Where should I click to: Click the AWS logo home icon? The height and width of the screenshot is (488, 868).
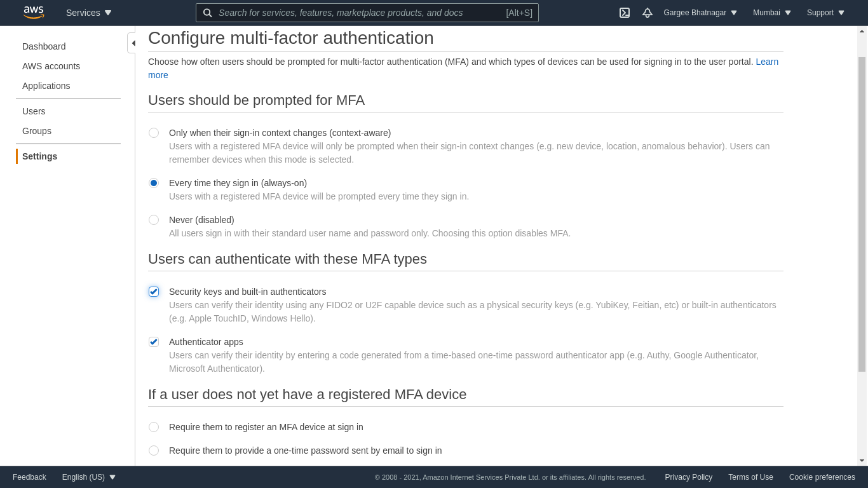coord(34,12)
